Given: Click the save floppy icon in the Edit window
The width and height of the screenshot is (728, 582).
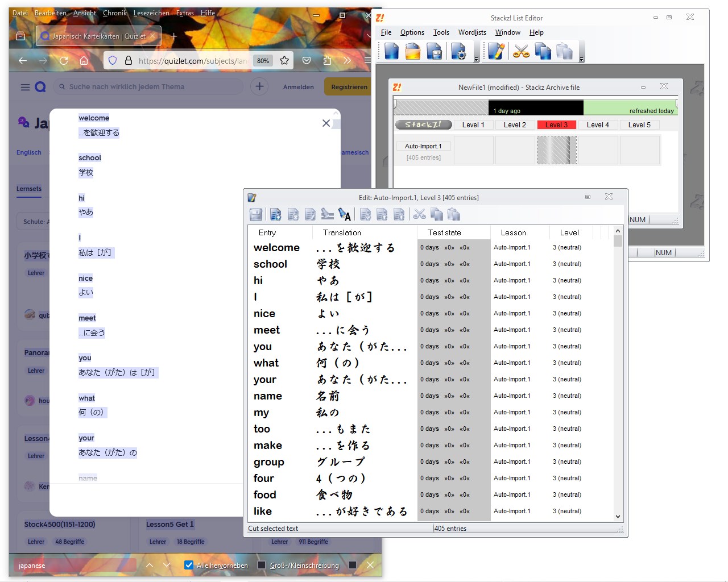Looking at the screenshot, I should (x=256, y=214).
